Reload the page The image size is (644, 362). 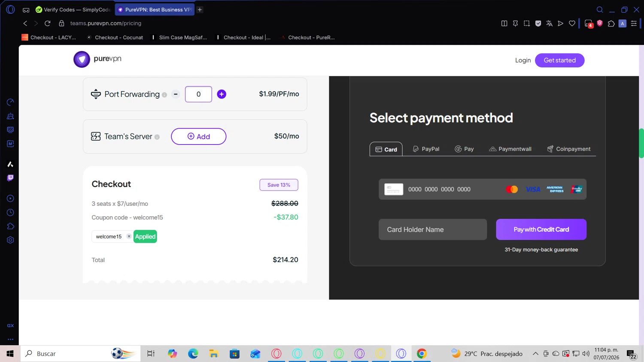pyautogui.click(x=48, y=23)
